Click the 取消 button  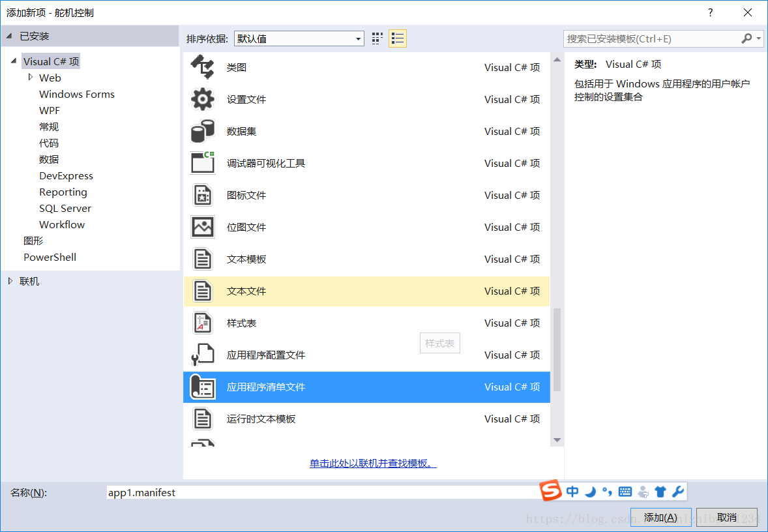click(727, 517)
